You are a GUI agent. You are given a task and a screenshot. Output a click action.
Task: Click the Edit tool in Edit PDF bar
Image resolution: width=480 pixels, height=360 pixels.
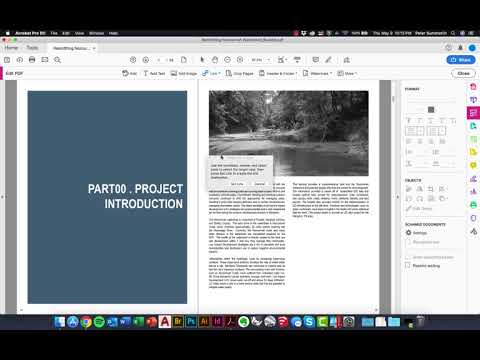coord(130,73)
